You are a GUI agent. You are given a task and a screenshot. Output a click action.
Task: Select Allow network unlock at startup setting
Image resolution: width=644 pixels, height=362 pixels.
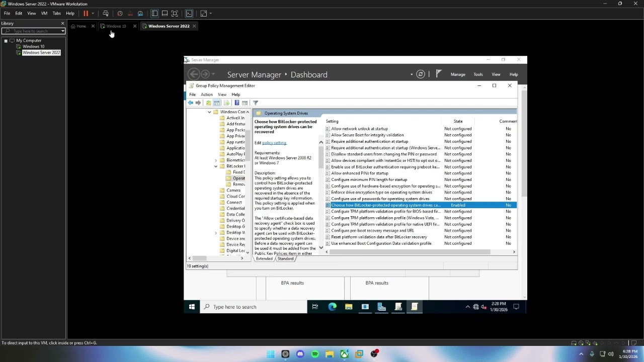(359, 129)
